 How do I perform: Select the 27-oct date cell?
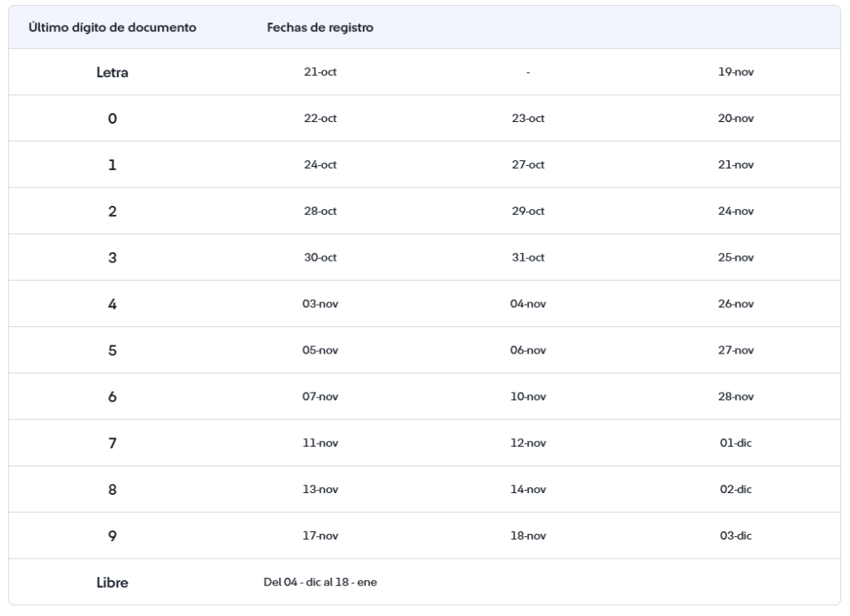[528, 165]
